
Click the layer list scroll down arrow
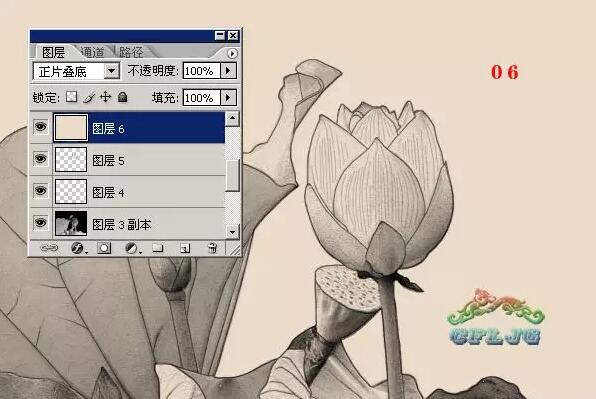tap(232, 231)
